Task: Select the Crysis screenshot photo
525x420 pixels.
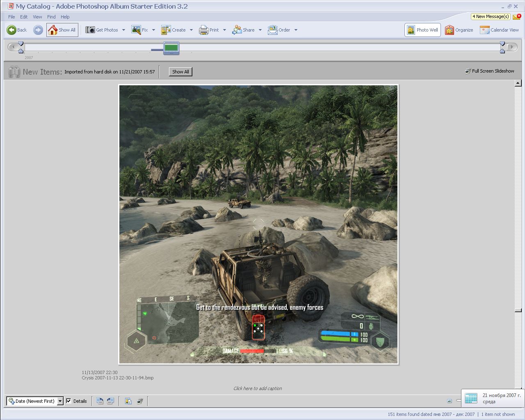Action: (x=258, y=224)
